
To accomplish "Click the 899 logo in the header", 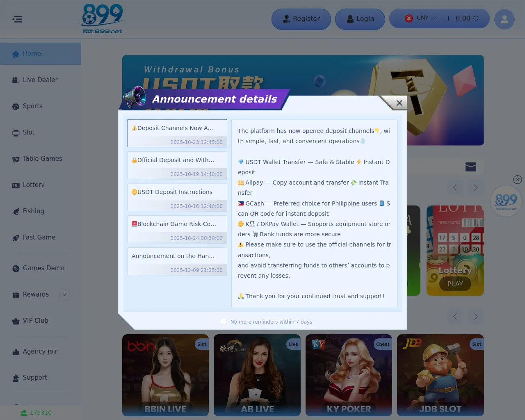I will (102, 19).
